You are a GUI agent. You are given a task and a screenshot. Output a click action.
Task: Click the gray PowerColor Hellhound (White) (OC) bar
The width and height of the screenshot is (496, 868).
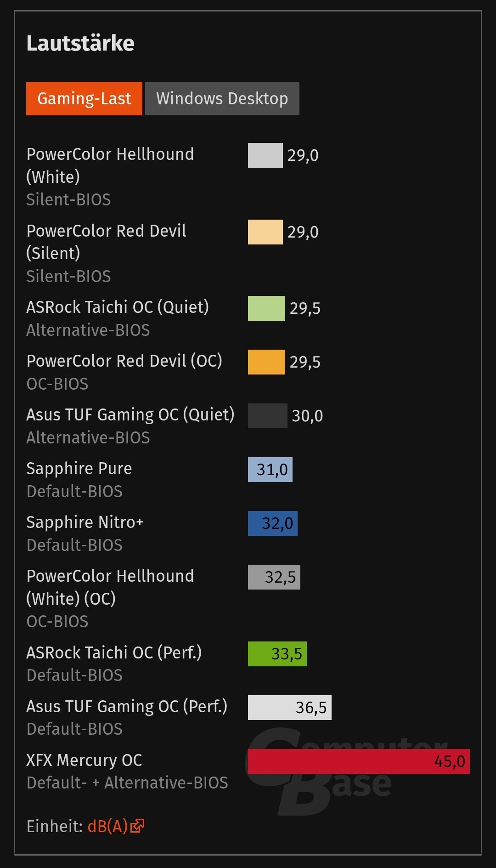pos(274,577)
